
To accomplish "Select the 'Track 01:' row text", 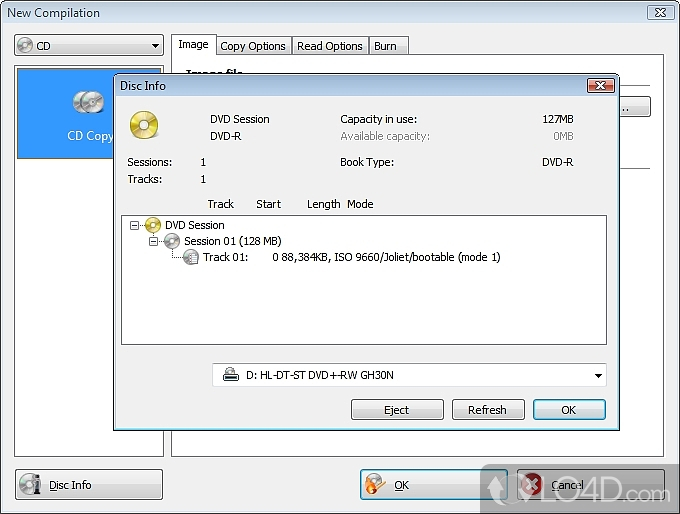I will pyautogui.click(x=226, y=257).
